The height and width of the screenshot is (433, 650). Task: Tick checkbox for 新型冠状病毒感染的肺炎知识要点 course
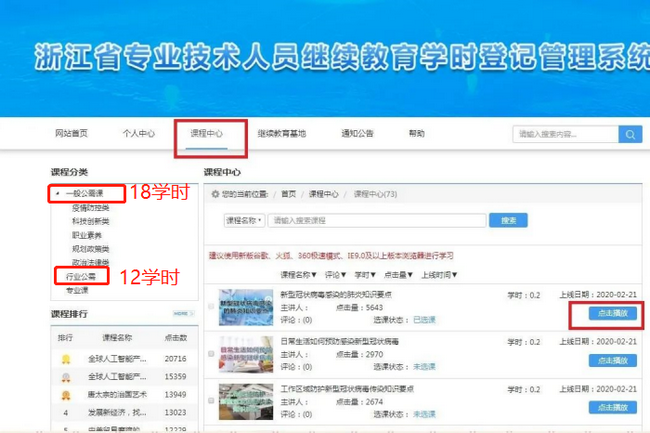pos(210,307)
